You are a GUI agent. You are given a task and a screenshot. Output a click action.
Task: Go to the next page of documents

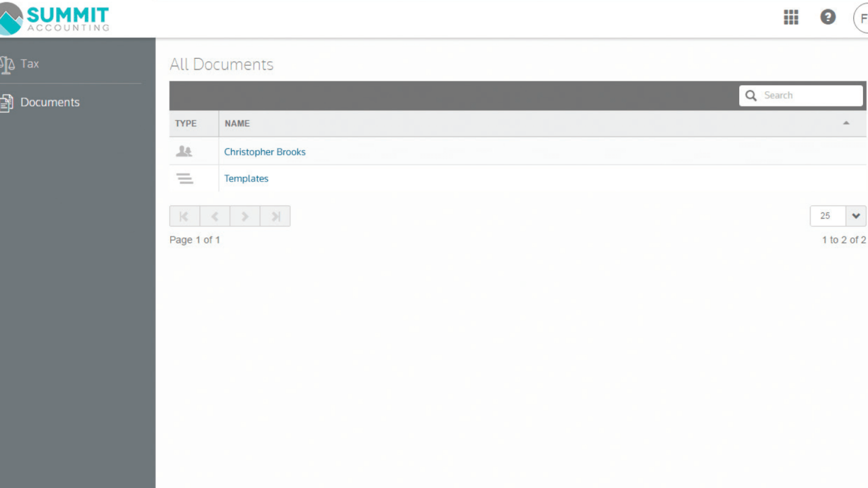245,216
